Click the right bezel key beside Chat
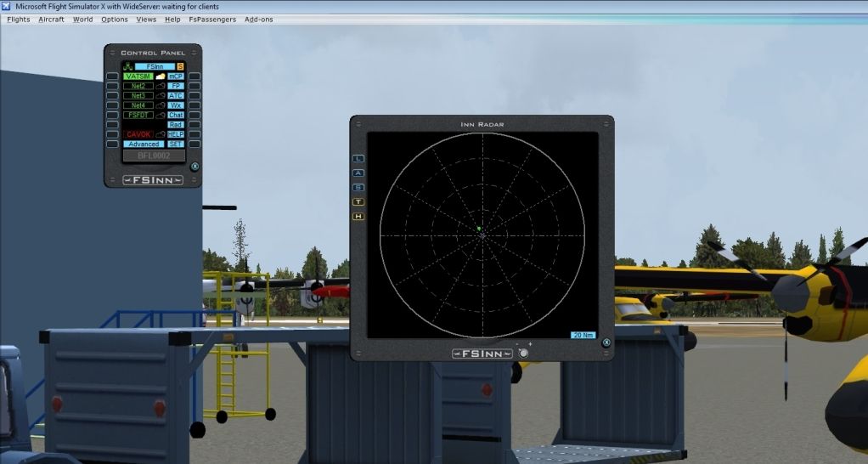Screen dimensions: 868x464 [x=194, y=116]
